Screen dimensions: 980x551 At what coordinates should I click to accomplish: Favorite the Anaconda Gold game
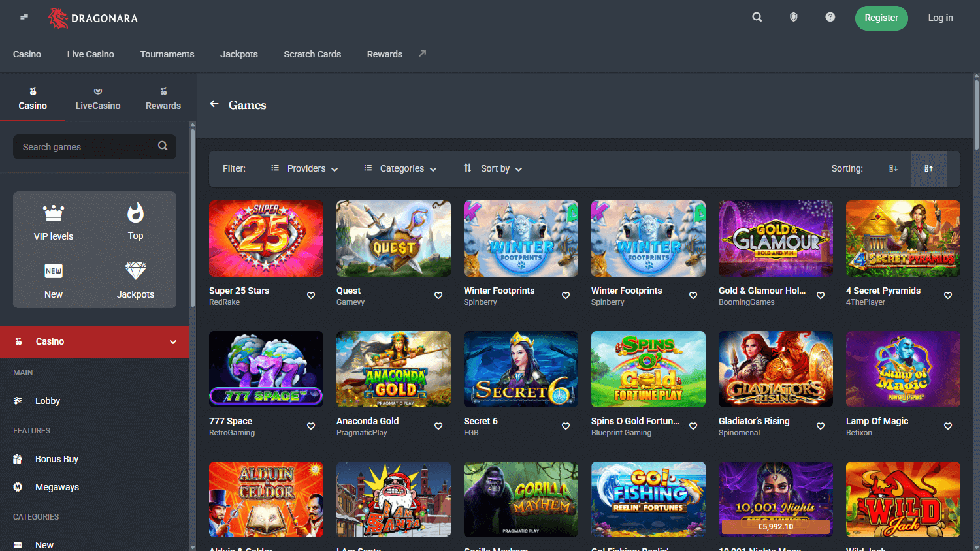[x=438, y=426]
